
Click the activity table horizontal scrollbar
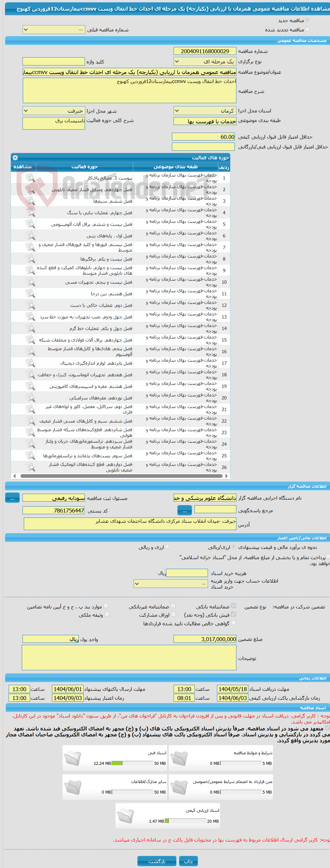coord(121,476)
